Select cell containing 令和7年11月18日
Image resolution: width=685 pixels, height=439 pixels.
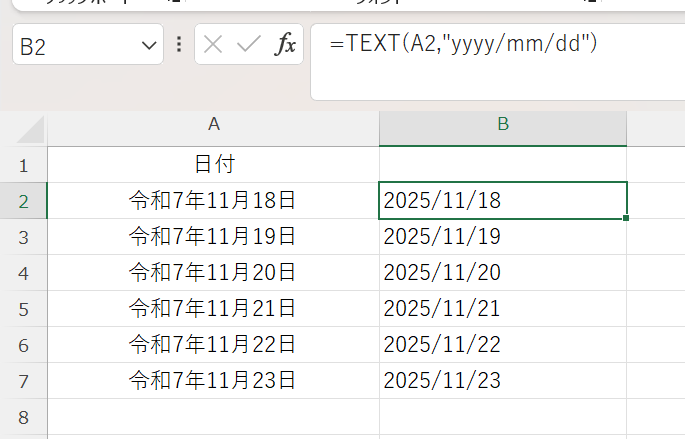tap(213, 200)
